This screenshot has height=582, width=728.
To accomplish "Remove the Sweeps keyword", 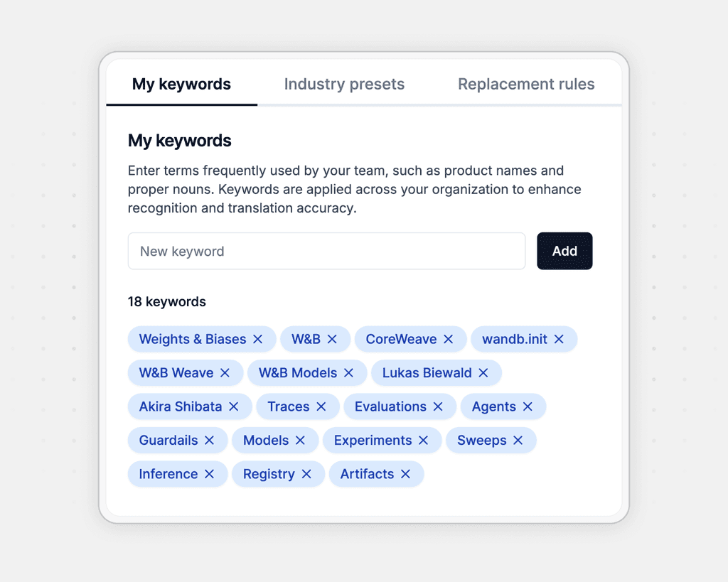I will coord(518,441).
